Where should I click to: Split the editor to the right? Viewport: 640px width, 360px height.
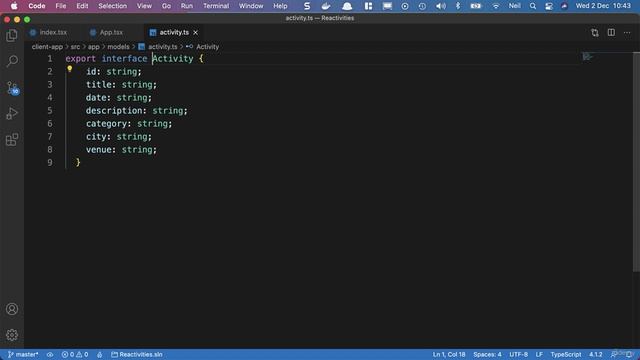pos(611,33)
